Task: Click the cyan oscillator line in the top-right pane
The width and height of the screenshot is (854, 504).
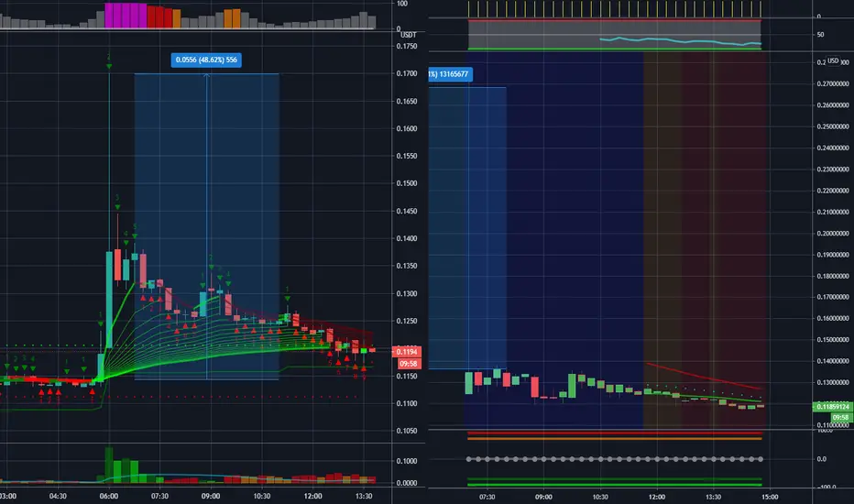Action: coord(680,40)
